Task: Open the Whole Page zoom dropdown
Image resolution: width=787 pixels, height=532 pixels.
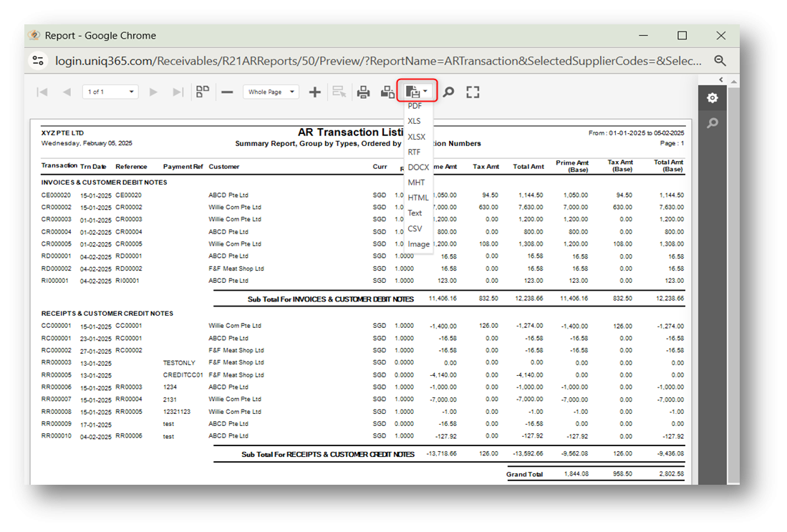Action: (271, 92)
